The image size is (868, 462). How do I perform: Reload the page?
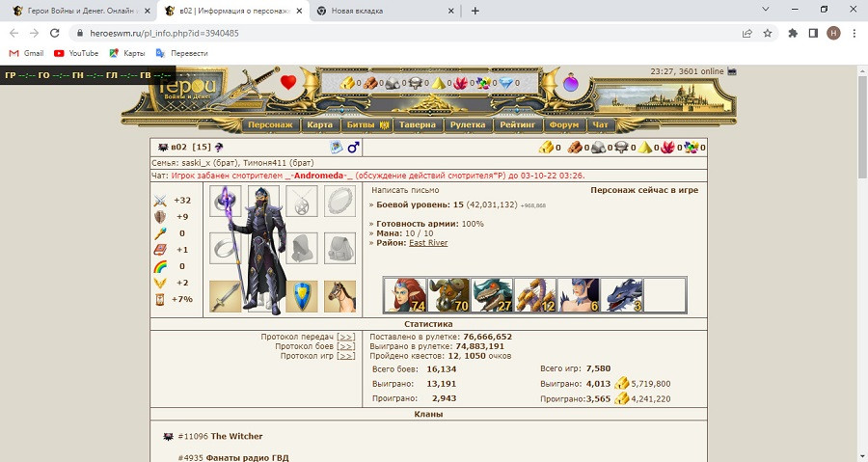(x=54, y=33)
